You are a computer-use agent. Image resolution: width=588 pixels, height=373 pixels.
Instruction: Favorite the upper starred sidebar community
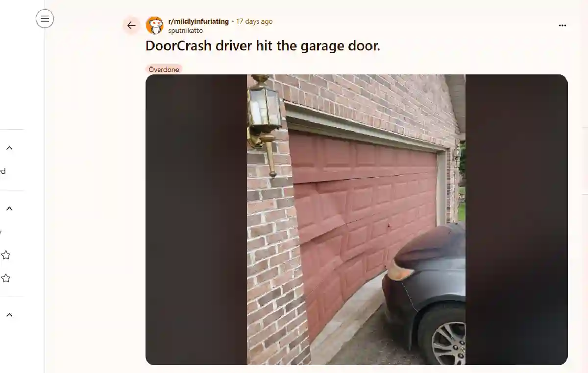tap(6, 255)
